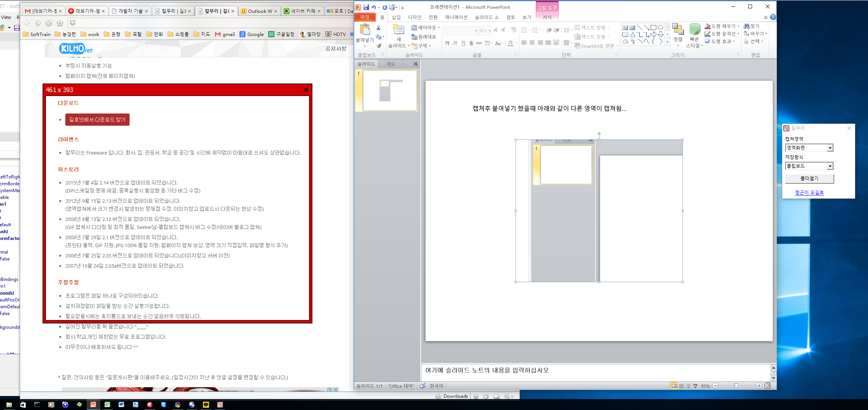This screenshot has width=868, height=410.
Task: Open the 캡쳐영역 combo box in 칼무리
Action: (830, 148)
